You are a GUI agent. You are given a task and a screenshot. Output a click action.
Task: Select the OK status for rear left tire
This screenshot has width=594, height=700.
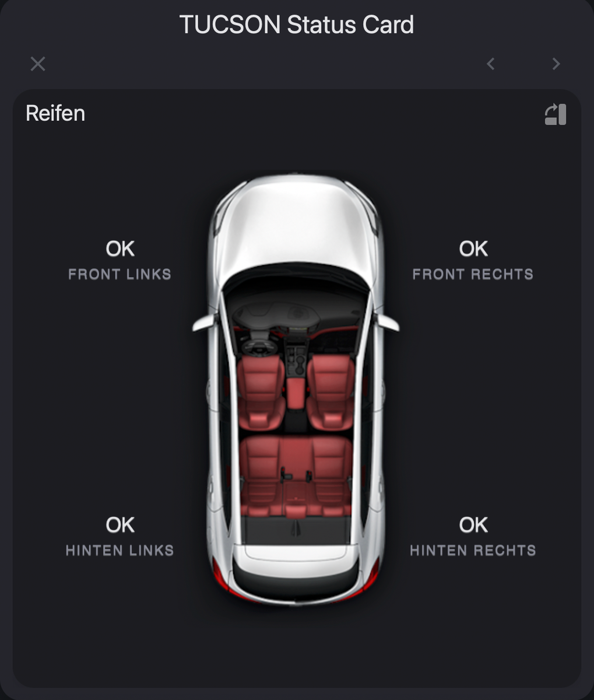tap(120, 525)
